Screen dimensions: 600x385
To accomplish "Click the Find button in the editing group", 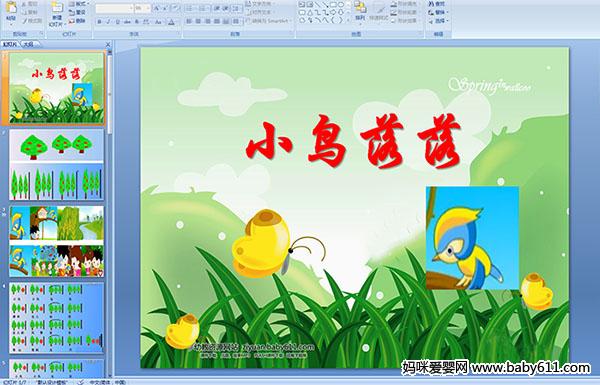I will click(437, 4).
